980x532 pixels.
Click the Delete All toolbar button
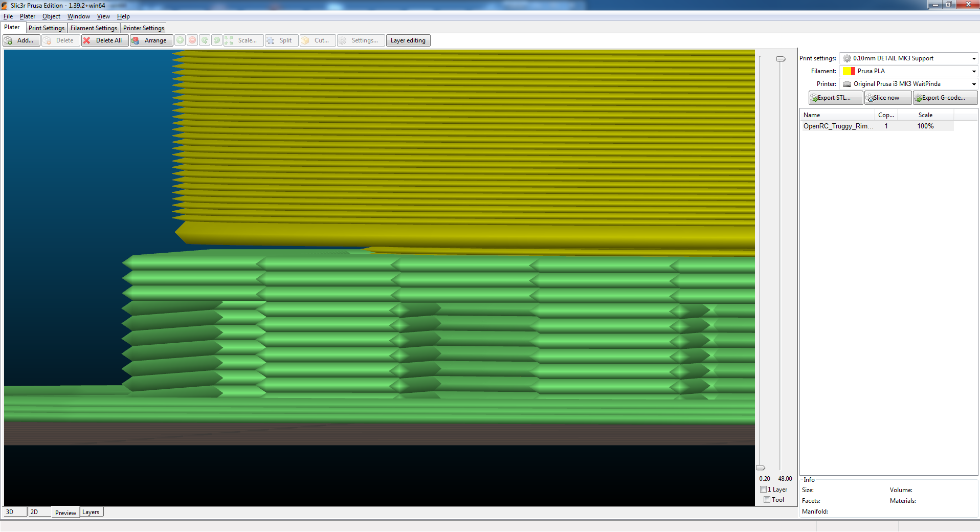click(x=104, y=40)
